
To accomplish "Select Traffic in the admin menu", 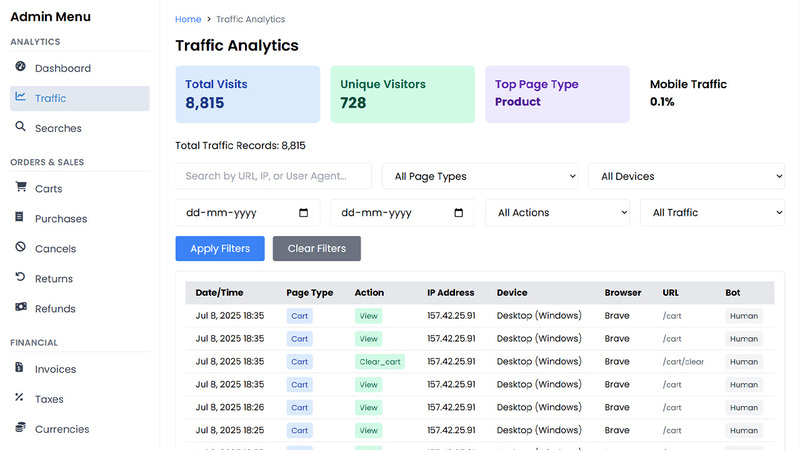I will (80, 98).
